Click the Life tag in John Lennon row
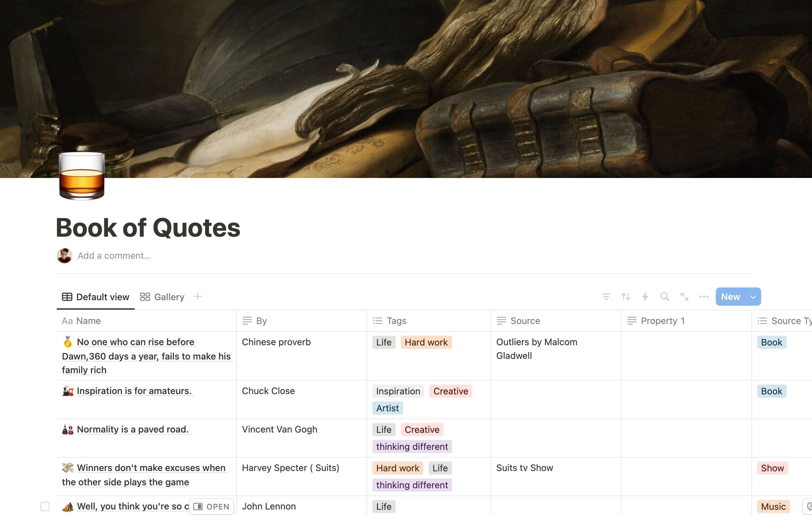 (384, 507)
